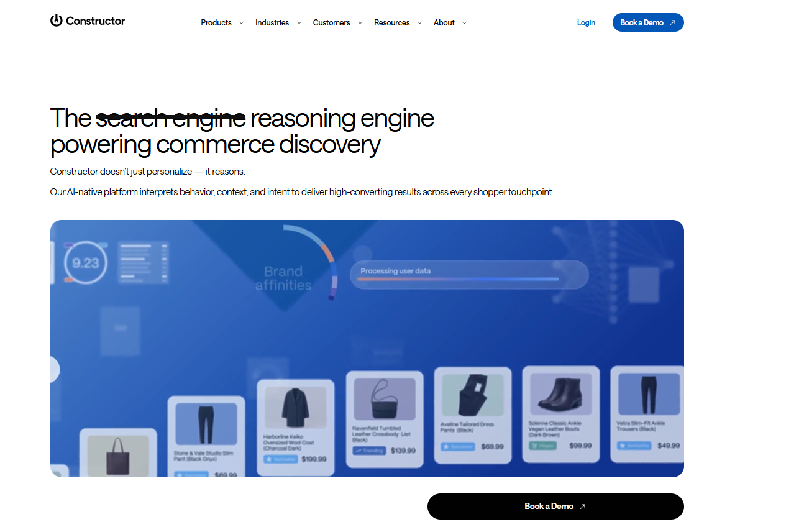Expand the Industries dropdown chevron
This screenshot has height=532, width=804.
pyautogui.click(x=299, y=23)
